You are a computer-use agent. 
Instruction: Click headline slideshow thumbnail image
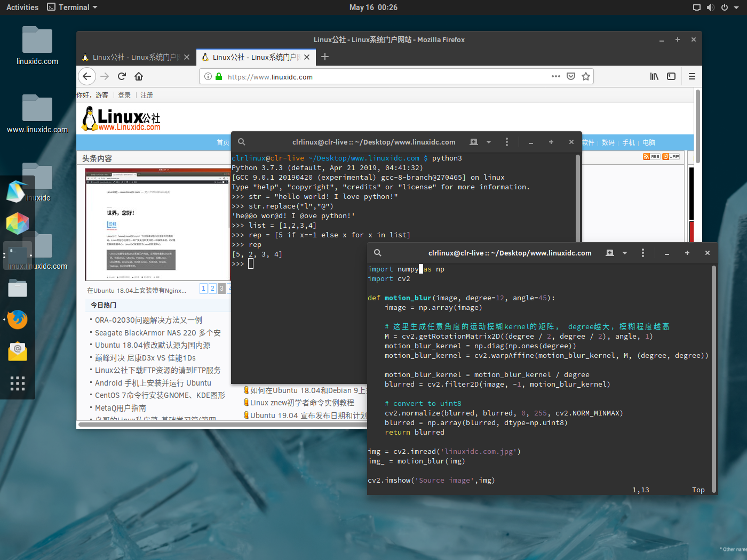pyautogui.click(x=157, y=224)
